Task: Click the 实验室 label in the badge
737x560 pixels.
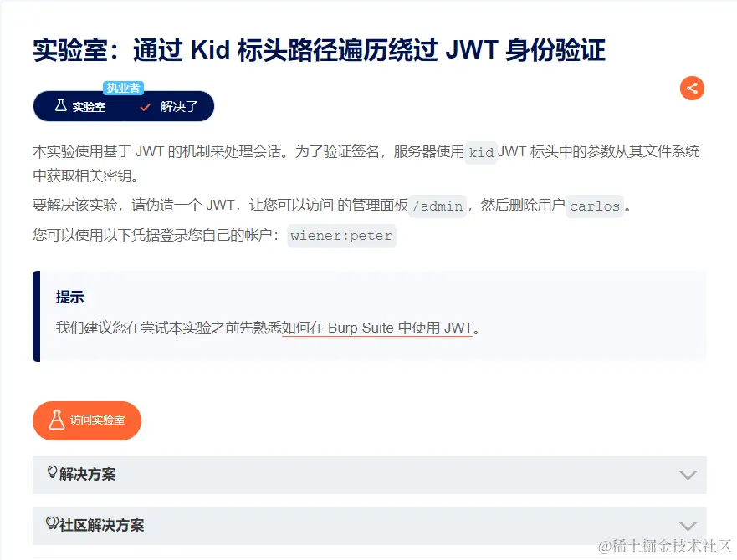Action: click(89, 107)
